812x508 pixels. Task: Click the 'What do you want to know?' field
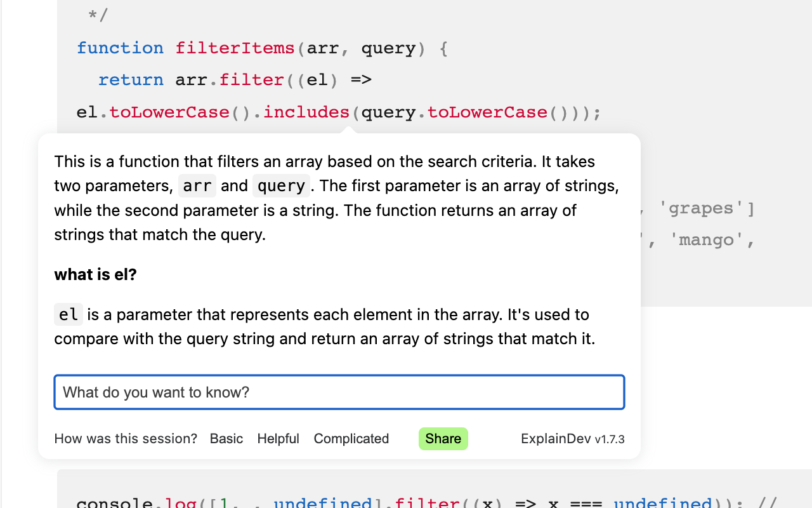click(339, 392)
